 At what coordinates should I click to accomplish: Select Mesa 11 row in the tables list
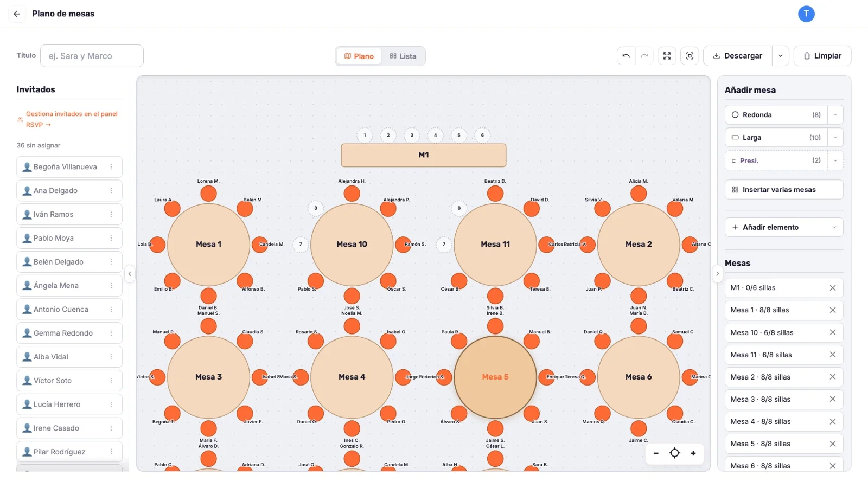click(x=784, y=355)
